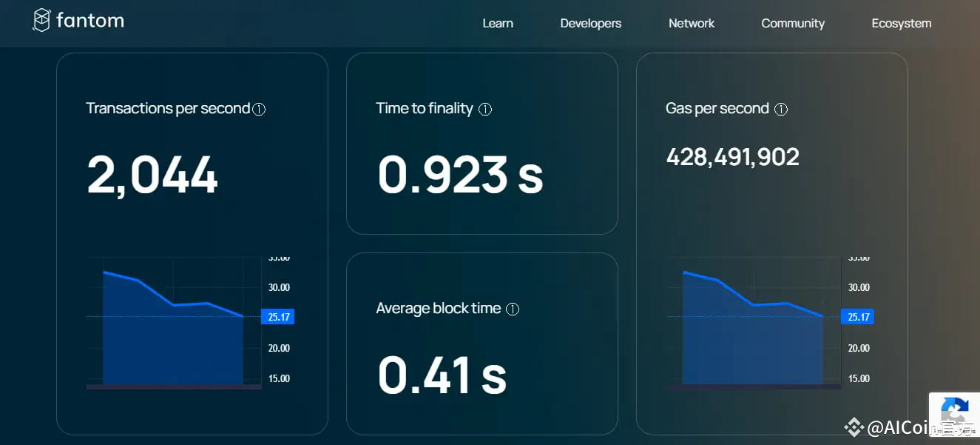Open the Network dropdown menu

(691, 23)
